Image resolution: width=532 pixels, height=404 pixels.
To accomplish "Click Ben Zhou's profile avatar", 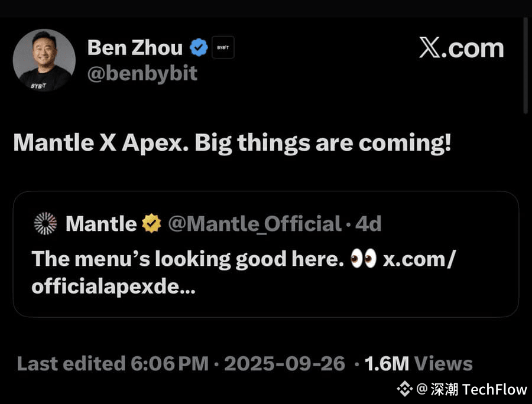I will tap(44, 60).
